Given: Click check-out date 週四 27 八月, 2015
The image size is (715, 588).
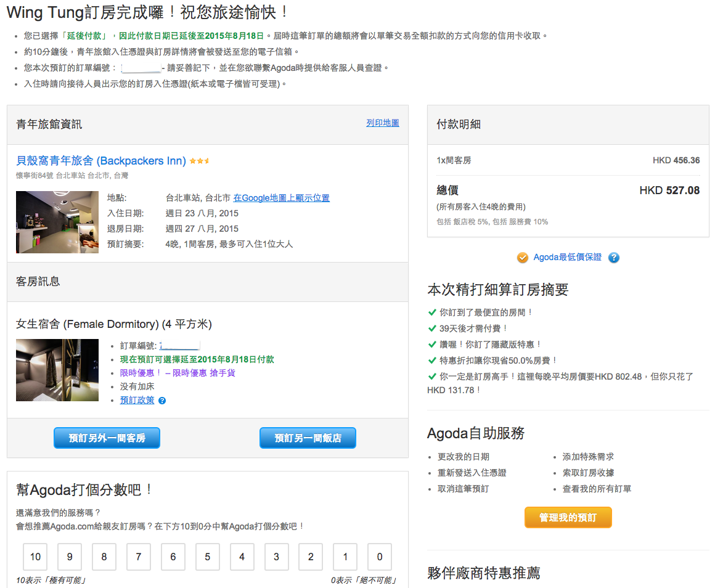Looking at the screenshot, I should pos(202,229).
